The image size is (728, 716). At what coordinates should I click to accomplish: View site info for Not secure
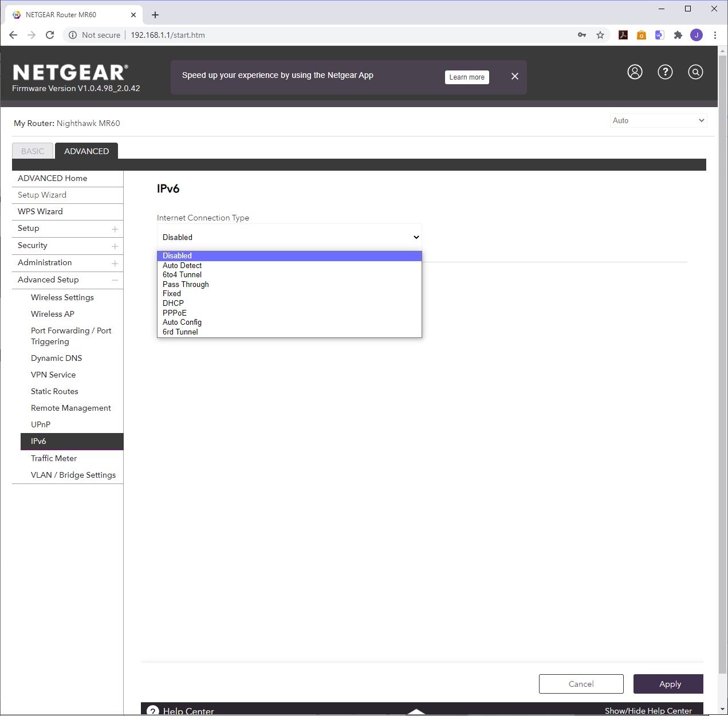pyautogui.click(x=95, y=35)
